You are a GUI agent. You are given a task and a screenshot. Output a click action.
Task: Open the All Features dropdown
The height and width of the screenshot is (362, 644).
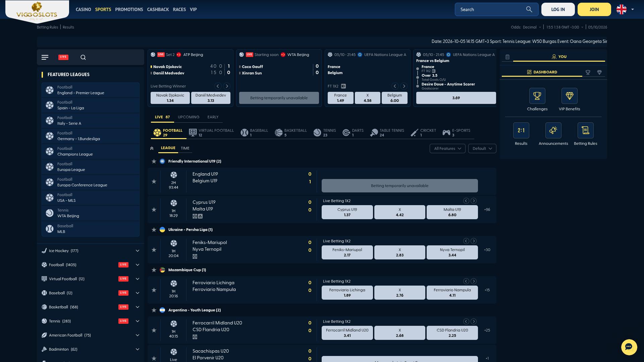(447, 148)
